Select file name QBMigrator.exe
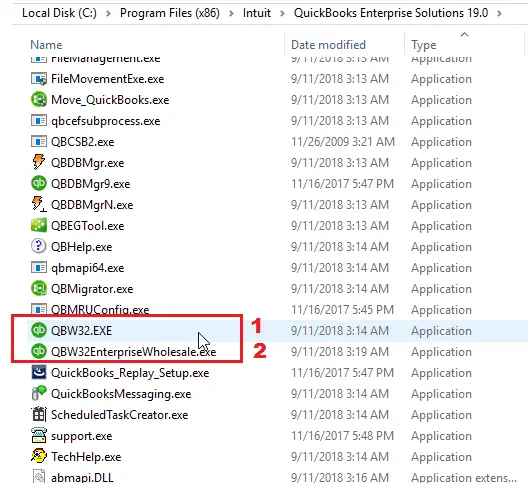Viewport: 528px width, 490px height. tap(92, 289)
